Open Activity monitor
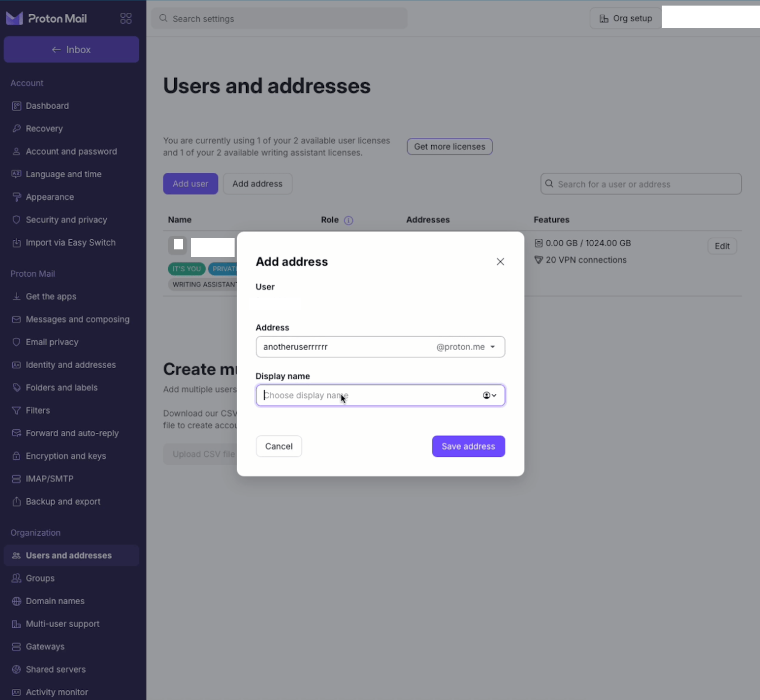 pyautogui.click(x=56, y=691)
